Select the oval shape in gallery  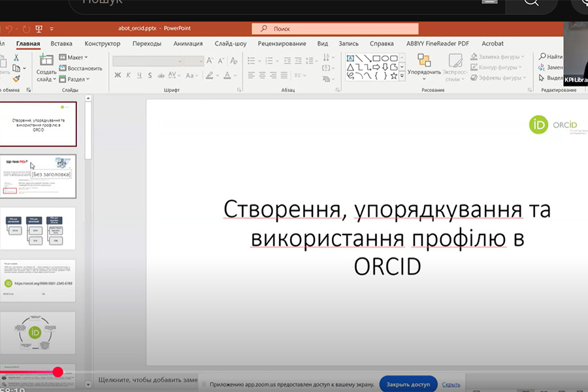coord(385,58)
